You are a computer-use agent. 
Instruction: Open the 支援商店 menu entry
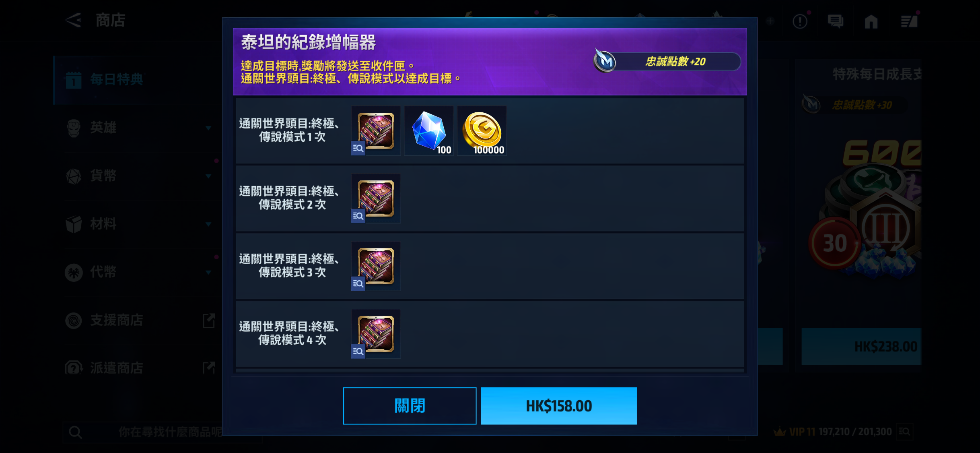[138, 320]
